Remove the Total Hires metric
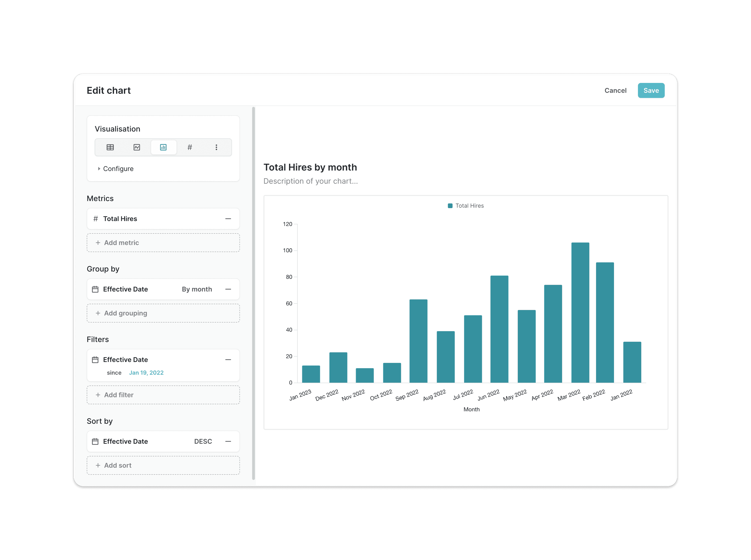The height and width of the screenshot is (560, 751). pos(228,219)
